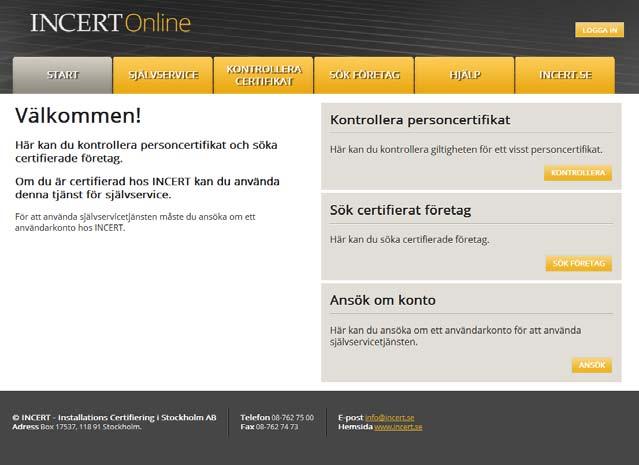This screenshot has height=465, width=639.
Task: Click the 'För att använda självservicetjänsten' paragraph
Action: [x=135, y=222]
